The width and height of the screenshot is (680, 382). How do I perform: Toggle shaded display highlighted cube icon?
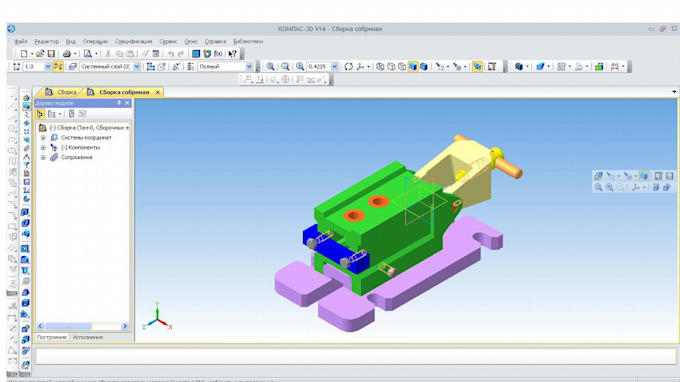413,66
